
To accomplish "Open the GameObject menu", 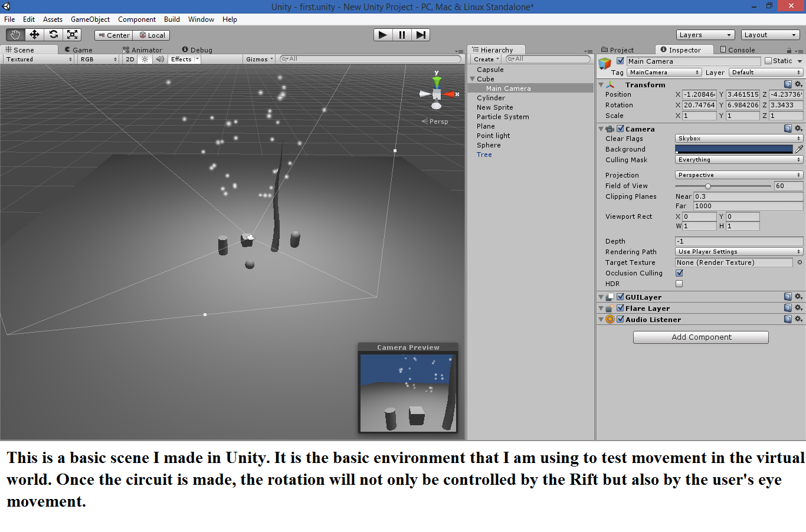I will pyautogui.click(x=90, y=19).
